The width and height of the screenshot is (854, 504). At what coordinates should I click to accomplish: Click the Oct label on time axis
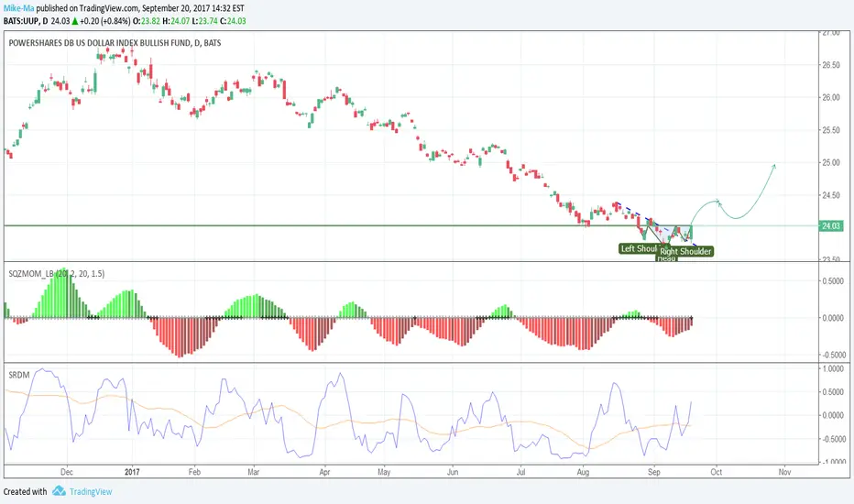717,472
